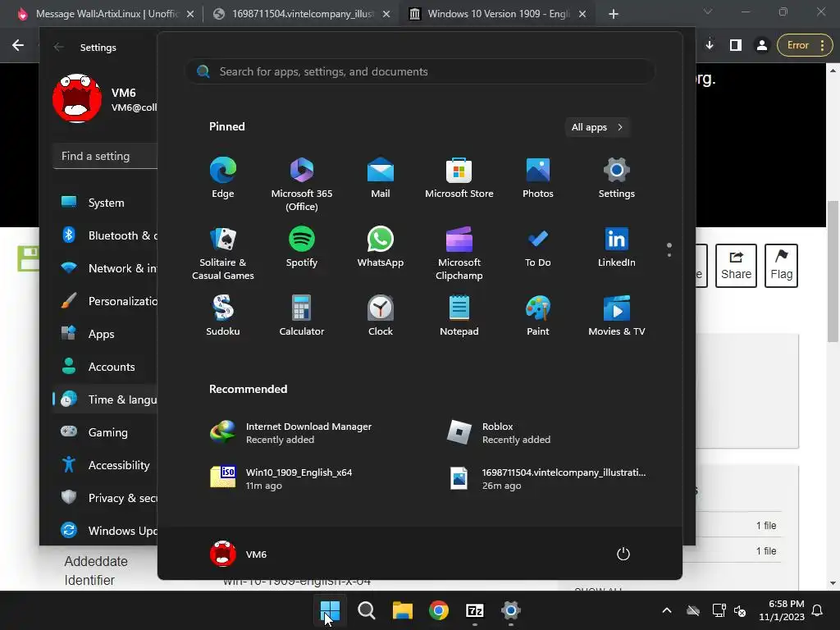Screen dimensions: 840x630
Task: Click the browser page vertical scrollbar
Action: click(x=832, y=271)
